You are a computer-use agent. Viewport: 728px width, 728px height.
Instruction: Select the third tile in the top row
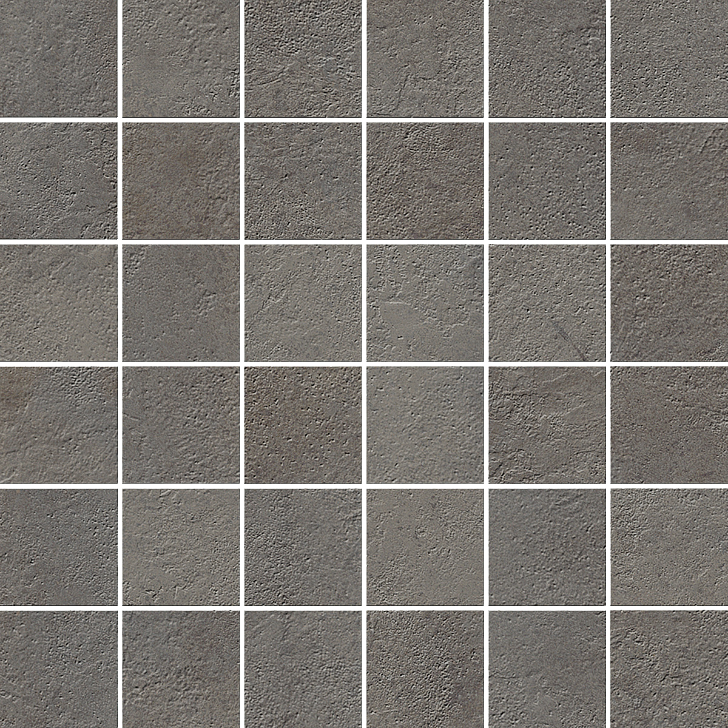[x=303, y=58]
